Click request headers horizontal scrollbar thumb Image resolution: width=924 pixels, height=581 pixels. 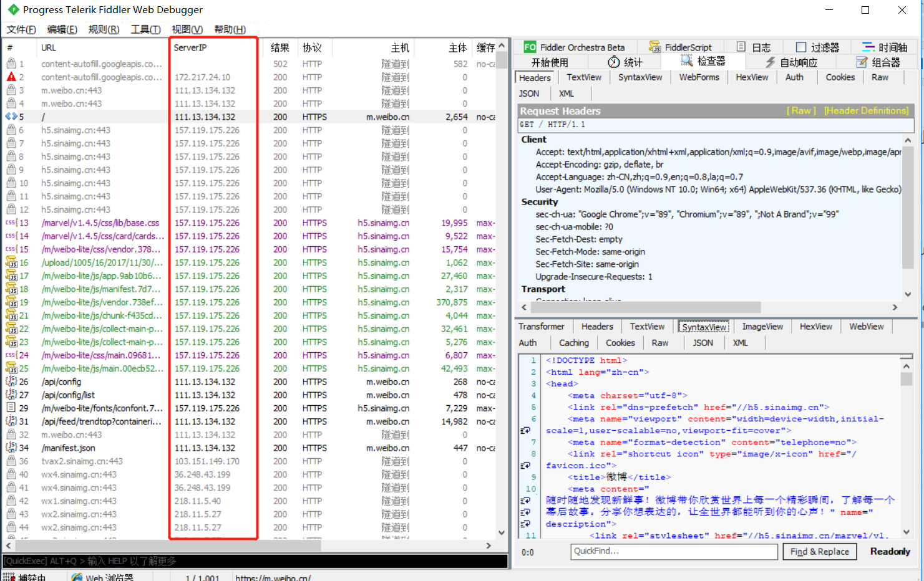pos(647,307)
